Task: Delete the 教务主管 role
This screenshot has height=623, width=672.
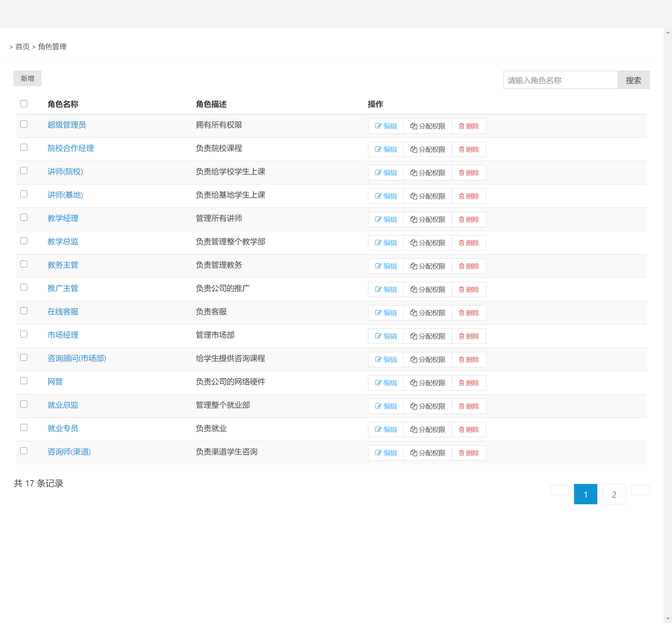Action: 469,266
